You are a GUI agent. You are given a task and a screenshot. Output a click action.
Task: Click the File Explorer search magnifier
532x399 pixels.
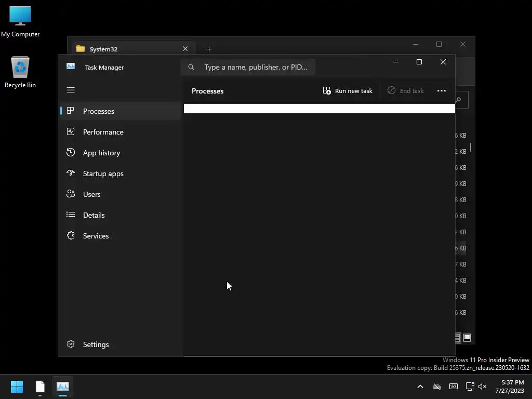[x=458, y=100]
